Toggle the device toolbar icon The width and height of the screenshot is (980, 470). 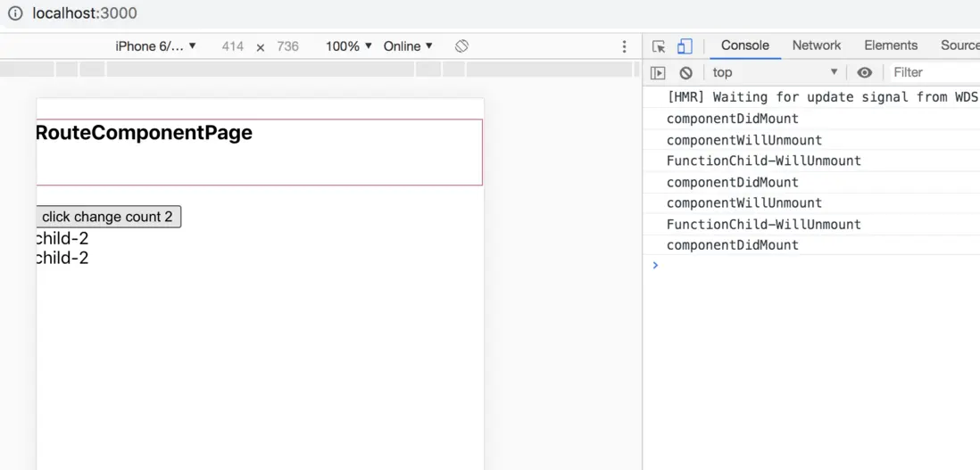[x=685, y=46]
